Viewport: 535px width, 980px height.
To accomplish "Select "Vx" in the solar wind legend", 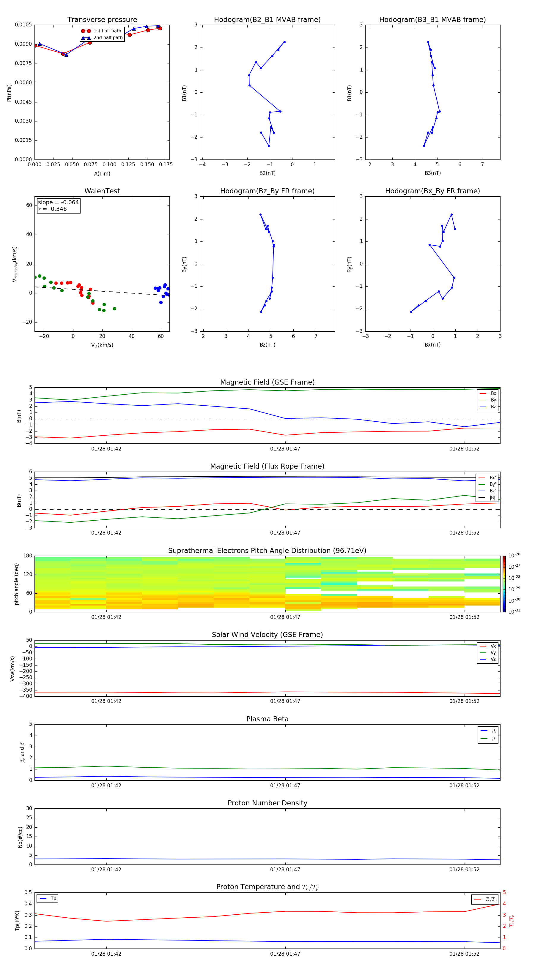I will (488, 646).
